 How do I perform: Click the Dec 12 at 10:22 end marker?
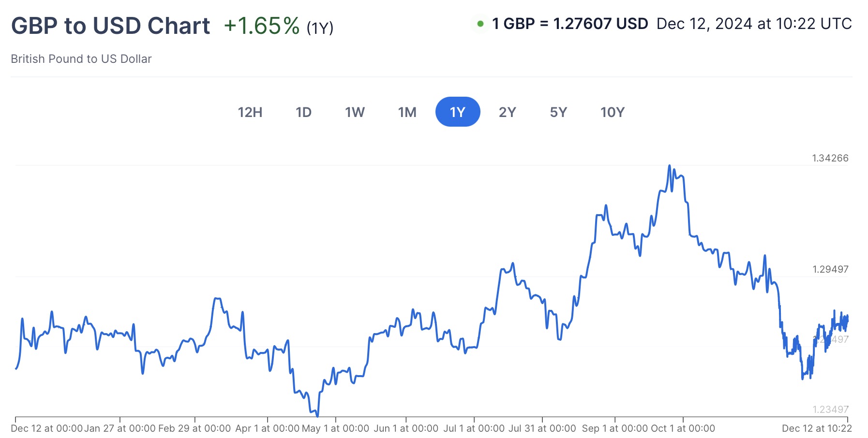click(x=817, y=428)
